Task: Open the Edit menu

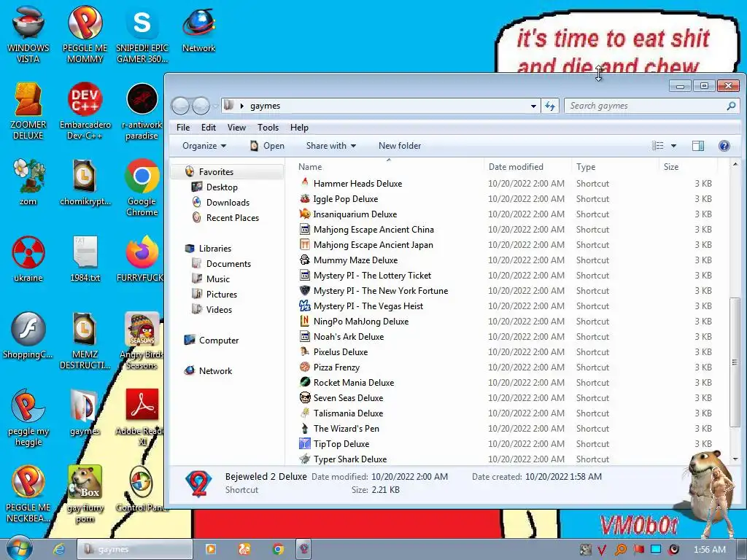Action: tap(208, 127)
